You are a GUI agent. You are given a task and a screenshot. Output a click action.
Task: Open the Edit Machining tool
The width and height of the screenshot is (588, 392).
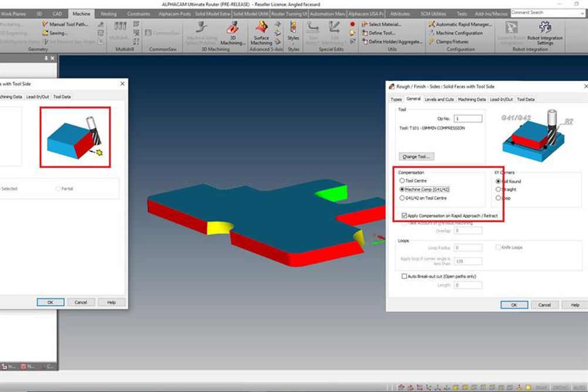[334, 32]
